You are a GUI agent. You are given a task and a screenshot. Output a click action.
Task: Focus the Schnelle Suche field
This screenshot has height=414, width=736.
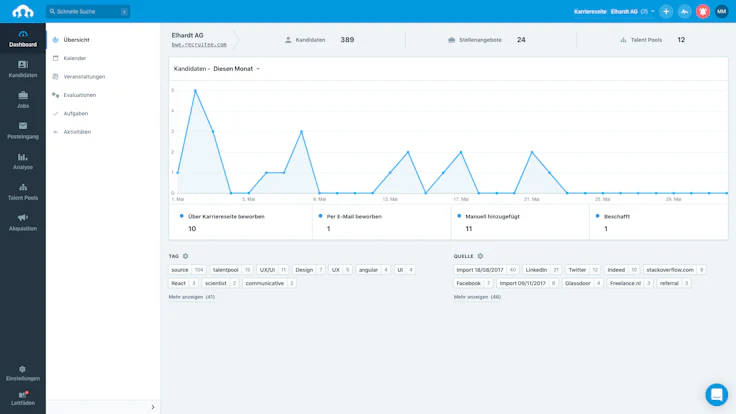tap(88, 11)
